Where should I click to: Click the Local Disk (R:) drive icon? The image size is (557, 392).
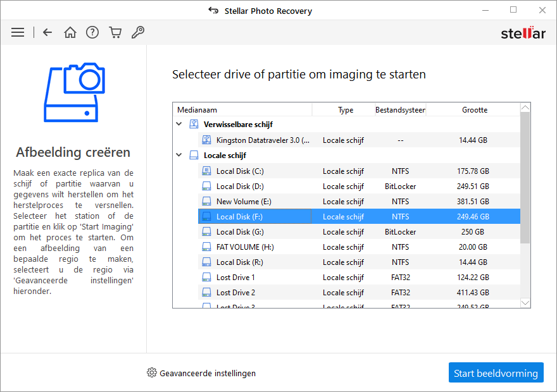206,262
